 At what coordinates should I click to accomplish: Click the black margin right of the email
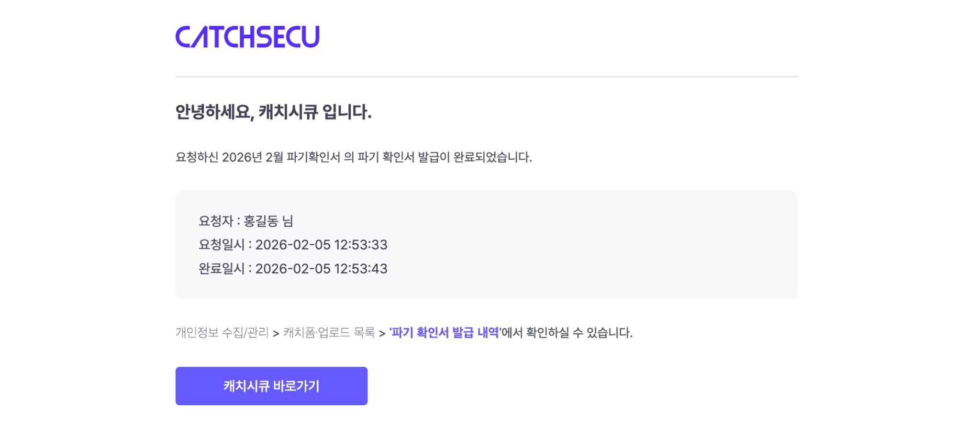tap(916, 211)
